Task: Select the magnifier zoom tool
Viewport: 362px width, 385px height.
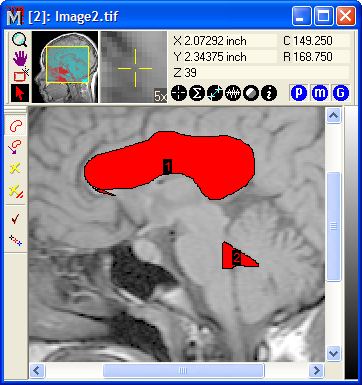Action: (x=20, y=40)
